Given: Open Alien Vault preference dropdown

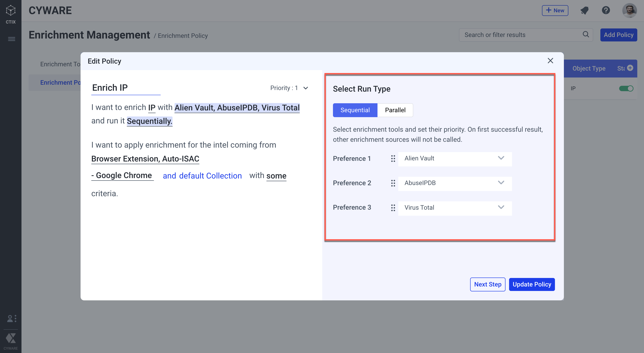Looking at the screenshot, I should [455, 159].
